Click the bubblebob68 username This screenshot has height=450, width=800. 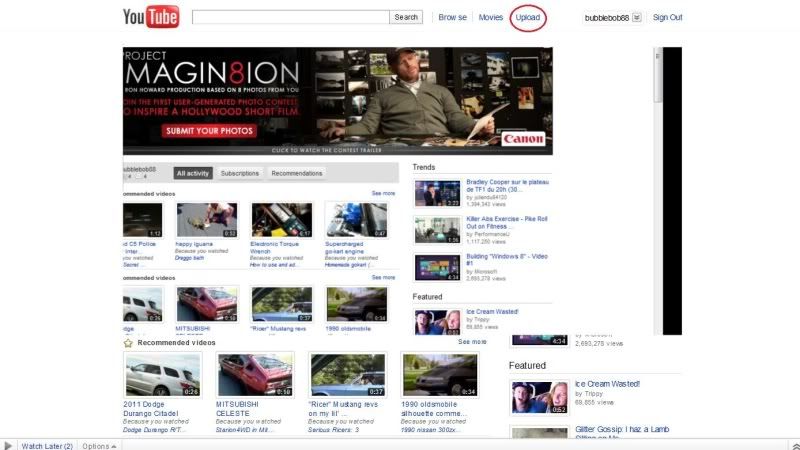(x=607, y=18)
